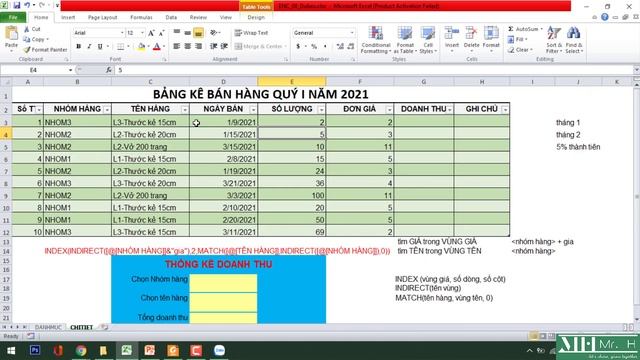Toggle Underline formatting

(100, 47)
